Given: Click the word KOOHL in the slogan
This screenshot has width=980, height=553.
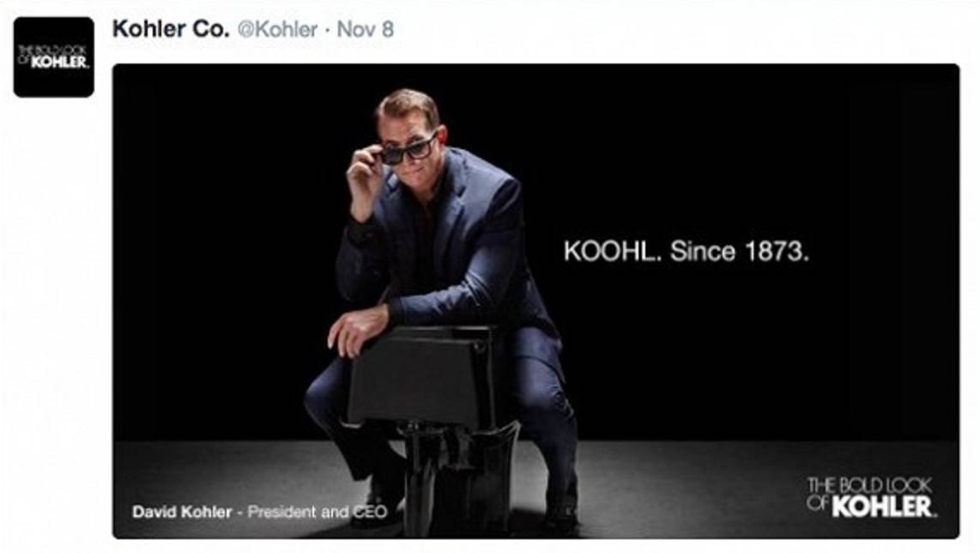Looking at the screenshot, I should pyautogui.click(x=609, y=252).
